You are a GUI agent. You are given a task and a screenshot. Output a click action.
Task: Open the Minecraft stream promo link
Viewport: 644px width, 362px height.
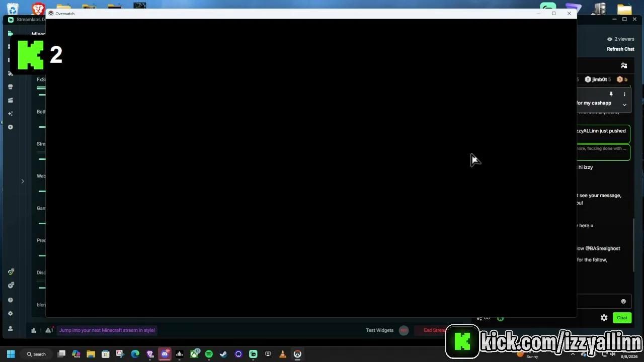[x=107, y=330]
